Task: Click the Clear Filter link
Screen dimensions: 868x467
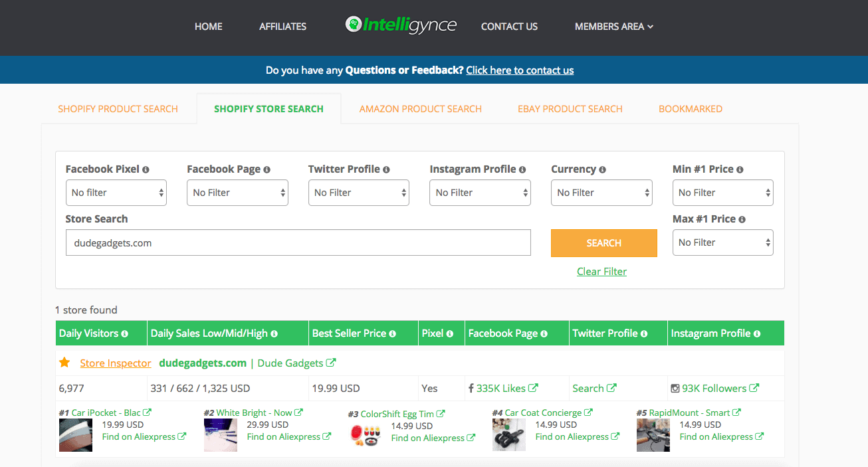Action: click(602, 271)
